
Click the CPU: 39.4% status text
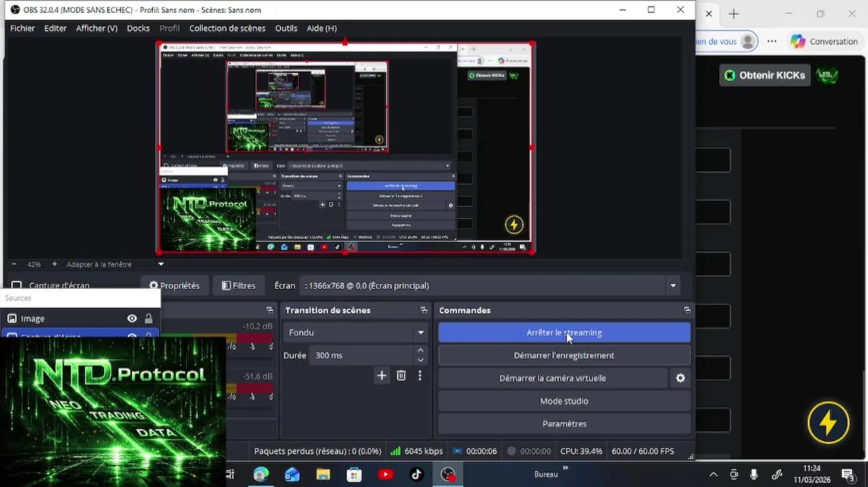(581, 451)
